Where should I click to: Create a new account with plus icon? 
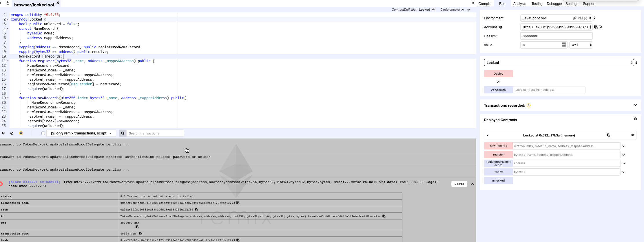tap(501, 27)
